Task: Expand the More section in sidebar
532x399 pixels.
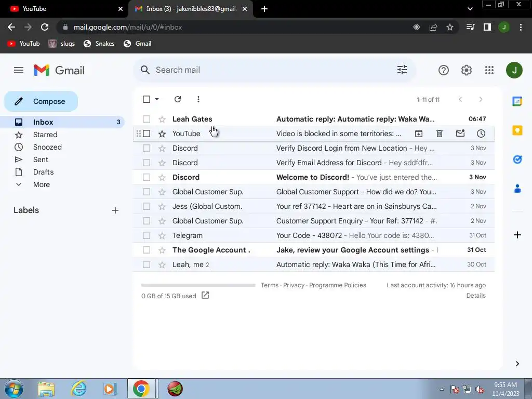Action: click(x=42, y=184)
